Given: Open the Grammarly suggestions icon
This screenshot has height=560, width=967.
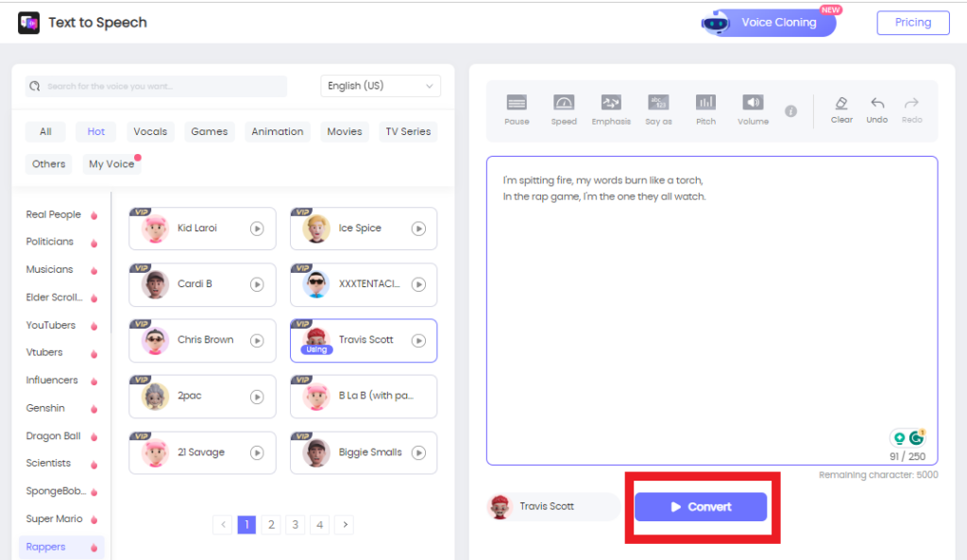Looking at the screenshot, I should (x=917, y=436).
